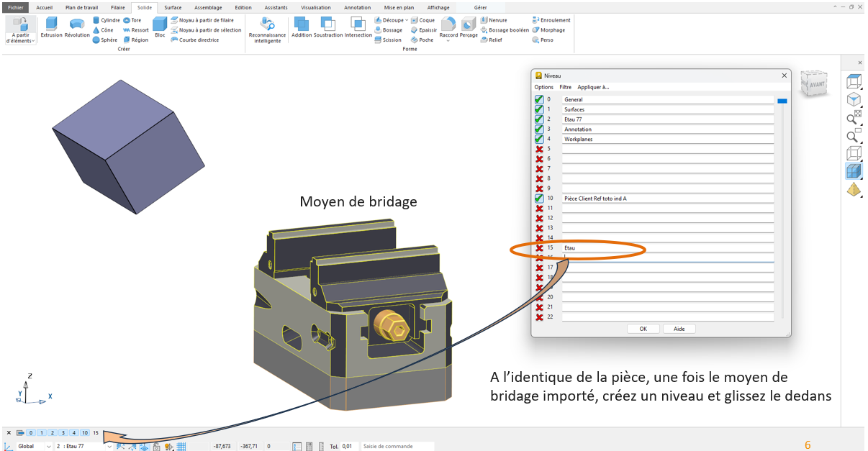Select the Révolution solid tool

point(77,28)
